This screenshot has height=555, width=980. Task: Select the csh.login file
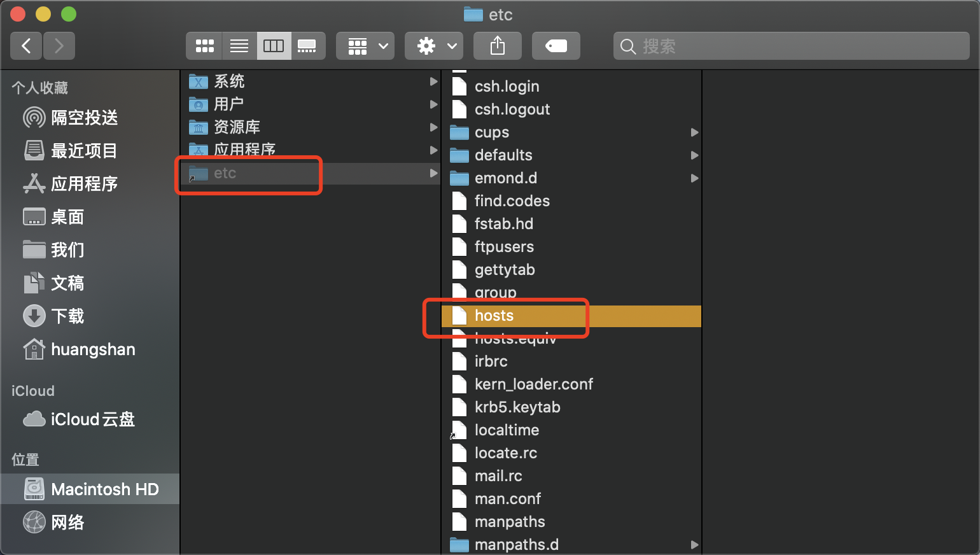point(571,87)
